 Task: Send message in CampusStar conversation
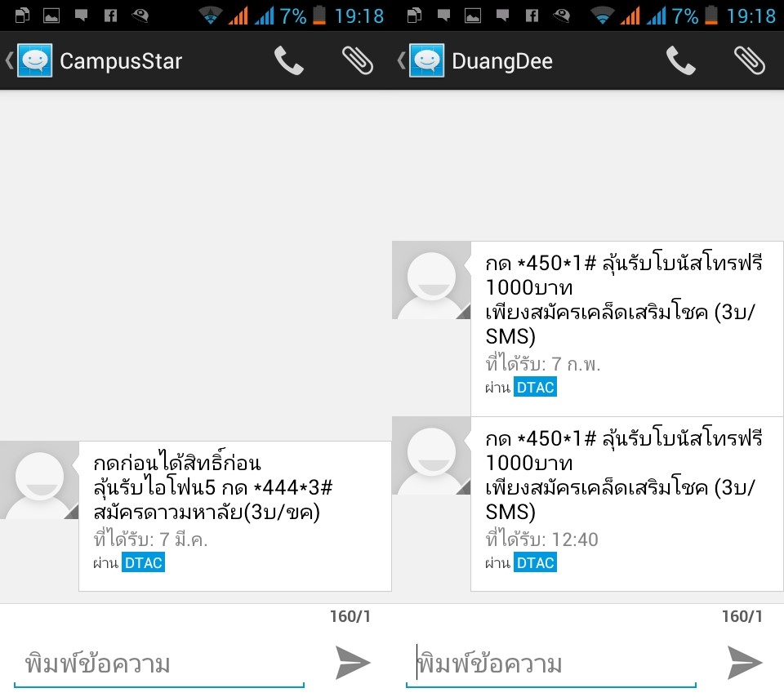click(353, 663)
